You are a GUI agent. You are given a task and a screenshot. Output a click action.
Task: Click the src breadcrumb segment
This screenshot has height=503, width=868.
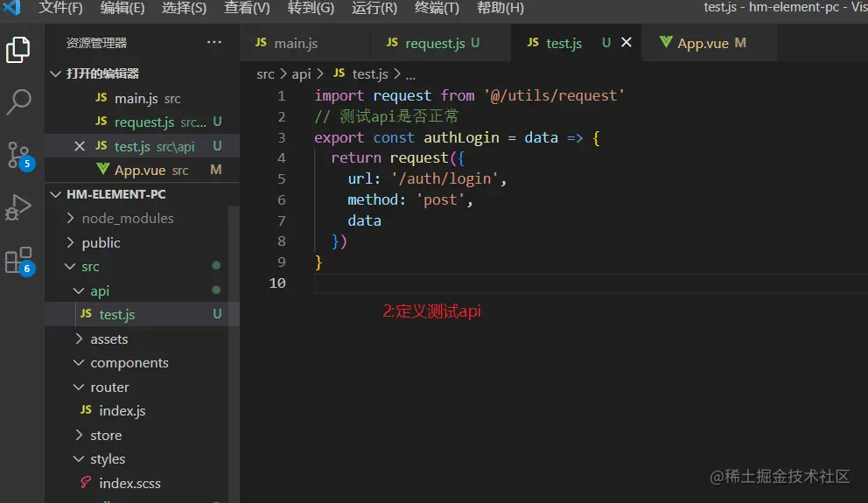click(265, 73)
